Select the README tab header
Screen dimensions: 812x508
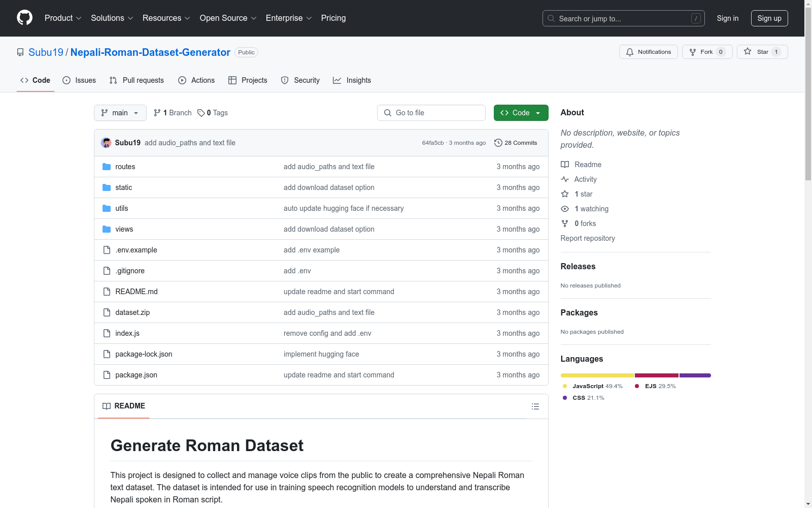tap(124, 406)
